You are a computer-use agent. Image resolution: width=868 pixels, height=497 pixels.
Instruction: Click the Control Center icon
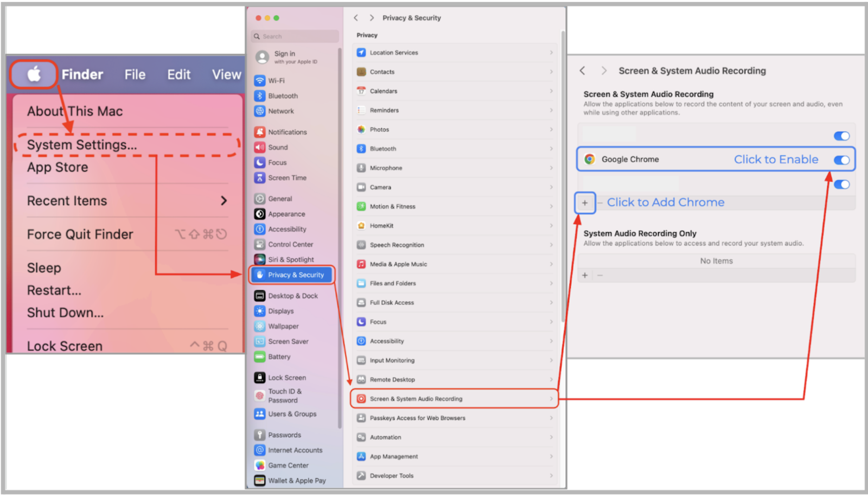[x=260, y=244]
